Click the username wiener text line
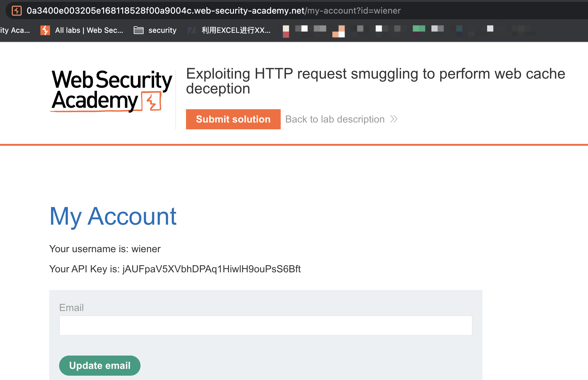 click(x=105, y=249)
